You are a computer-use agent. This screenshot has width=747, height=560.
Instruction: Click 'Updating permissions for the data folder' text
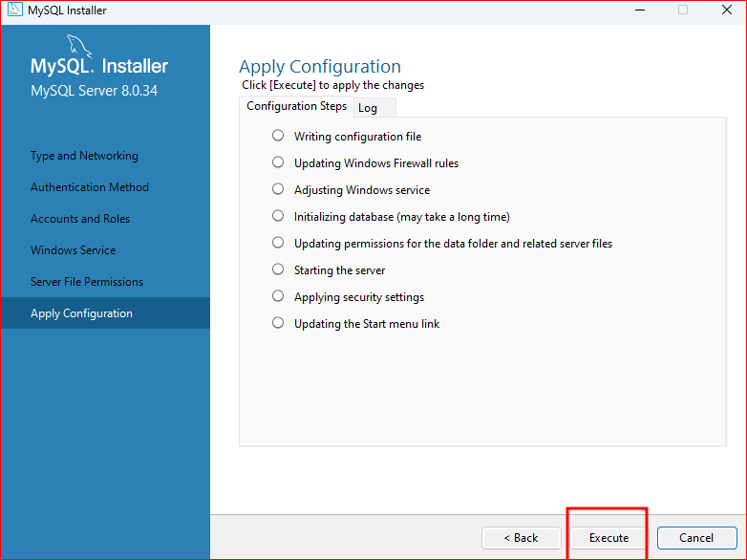pyautogui.click(x=453, y=244)
